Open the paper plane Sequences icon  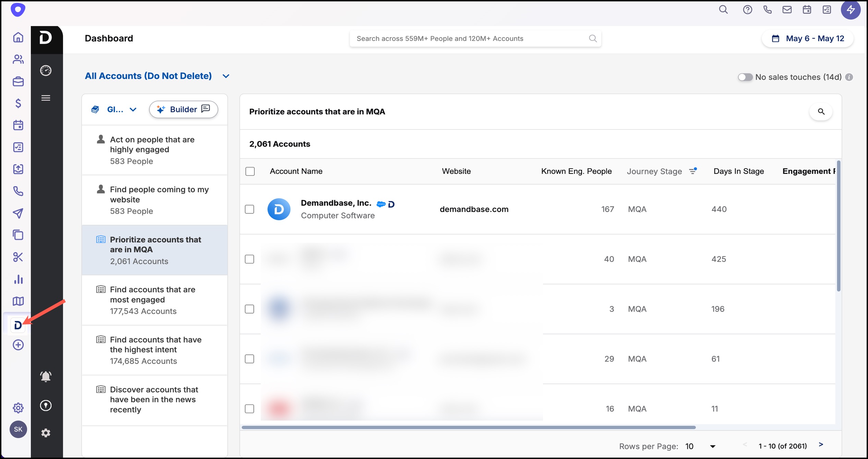[18, 213]
